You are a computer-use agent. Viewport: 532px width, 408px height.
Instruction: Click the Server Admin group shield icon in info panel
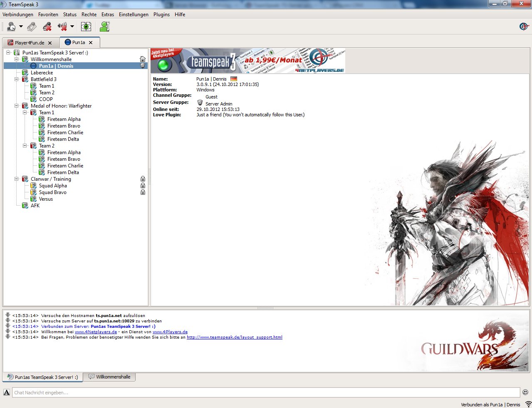[x=200, y=103]
